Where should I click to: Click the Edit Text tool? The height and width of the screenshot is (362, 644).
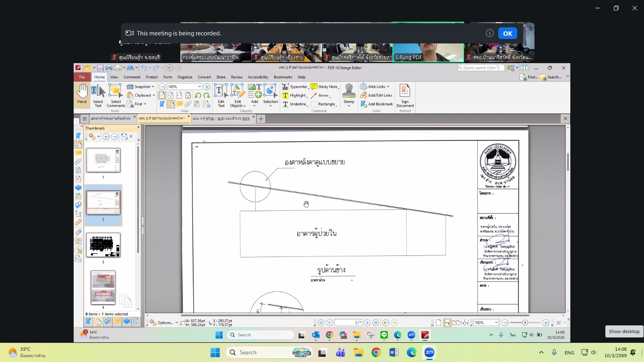(221, 95)
